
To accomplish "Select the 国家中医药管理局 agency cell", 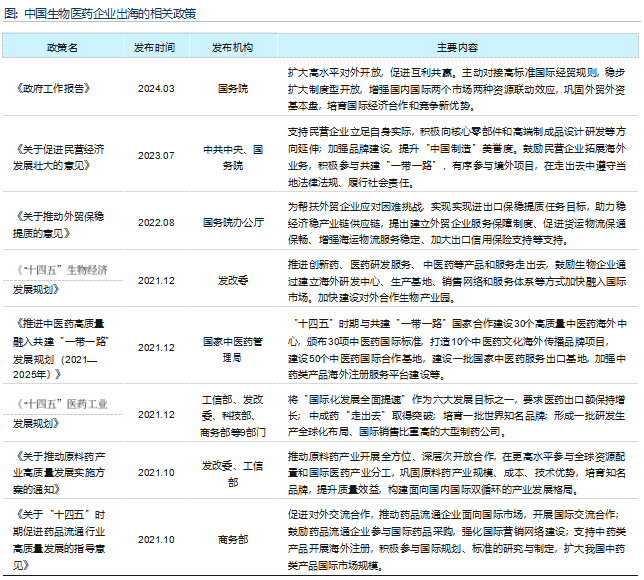I will click(x=232, y=347).
